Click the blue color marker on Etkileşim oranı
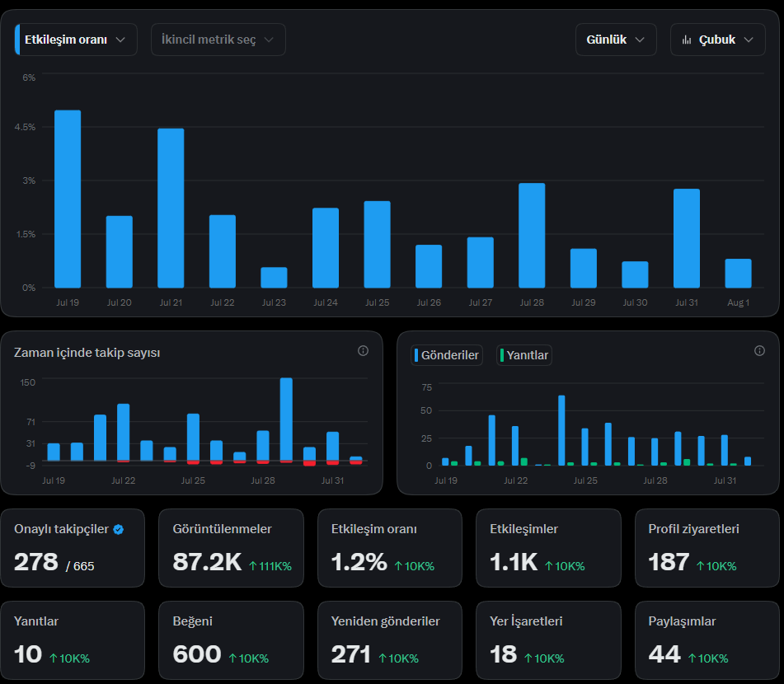This screenshot has width=784, height=684. (17, 40)
